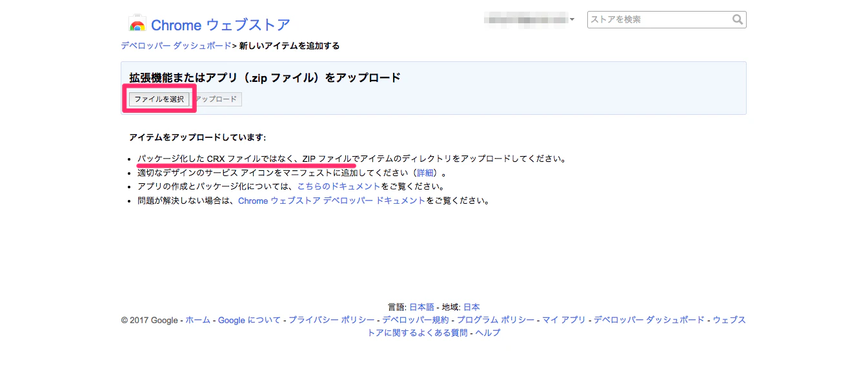868x367 pixels.
Task: Open the マイ アプリ footer link
Action: click(x=564, y=320)
